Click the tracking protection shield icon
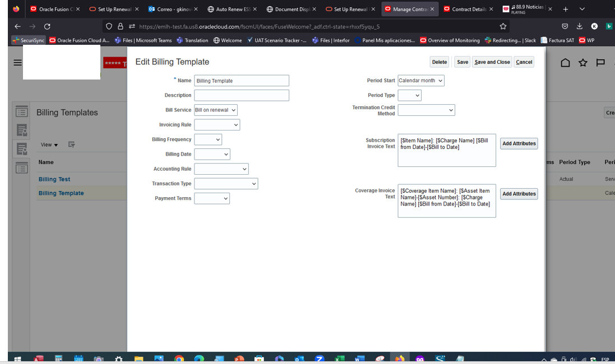This screenshot has height=364, width=615. click(109, 26)
